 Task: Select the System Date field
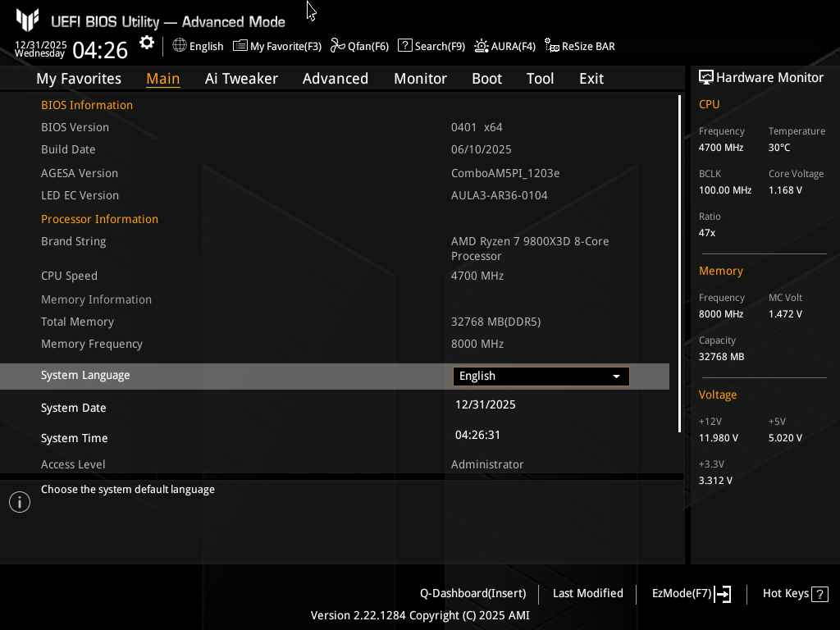486,405
